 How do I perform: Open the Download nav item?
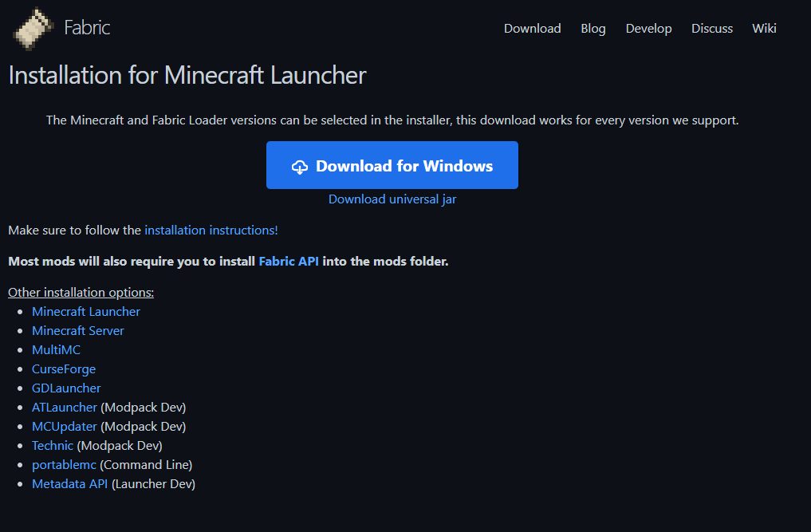(532, 29)
